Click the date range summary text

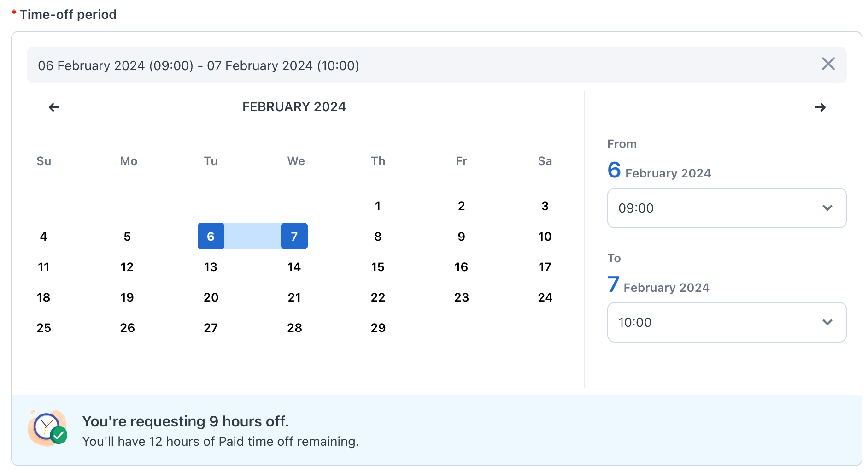[x=199, y=65]
